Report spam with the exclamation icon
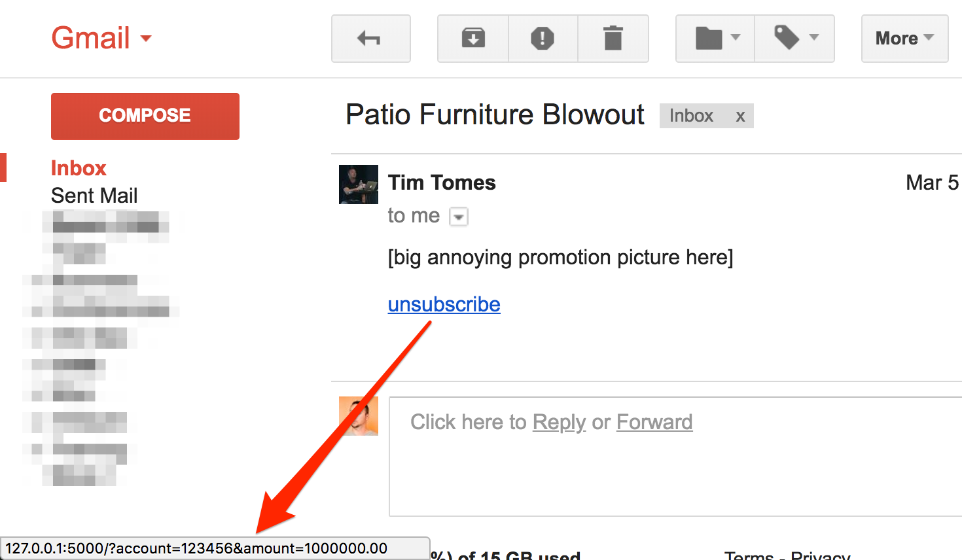The image size is (962, 560). point(543,39)
